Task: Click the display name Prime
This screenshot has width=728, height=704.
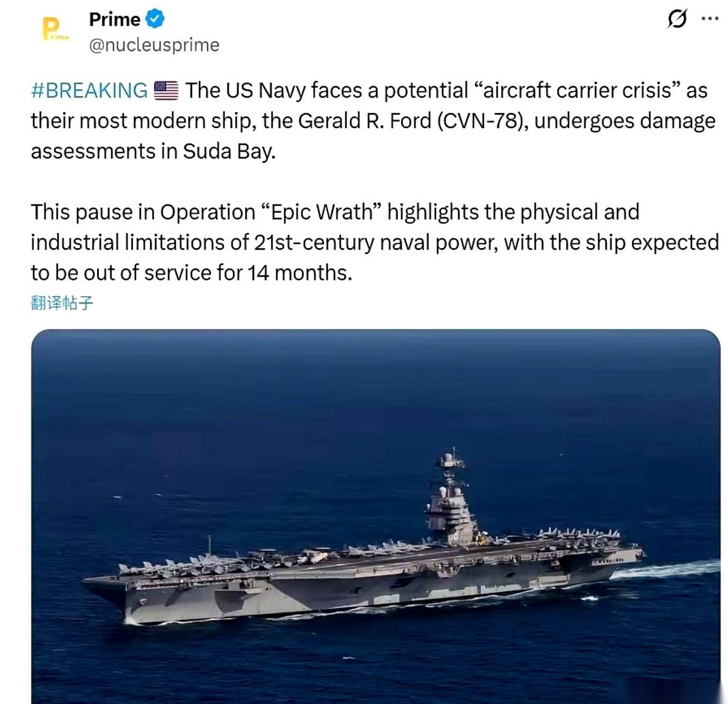Action: tap(114, 19)
